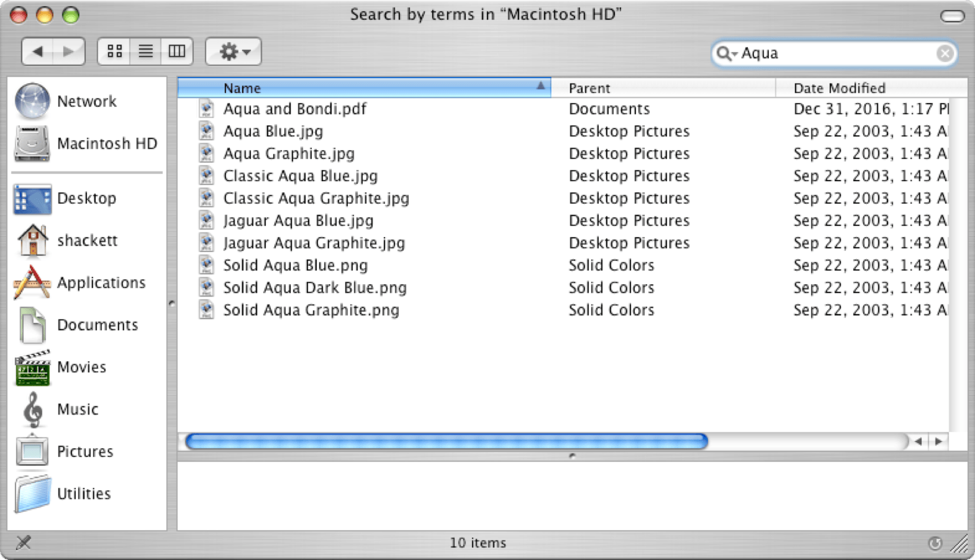Open the Action gear menu
Viewport: 975px width, 560px height.
234,51
